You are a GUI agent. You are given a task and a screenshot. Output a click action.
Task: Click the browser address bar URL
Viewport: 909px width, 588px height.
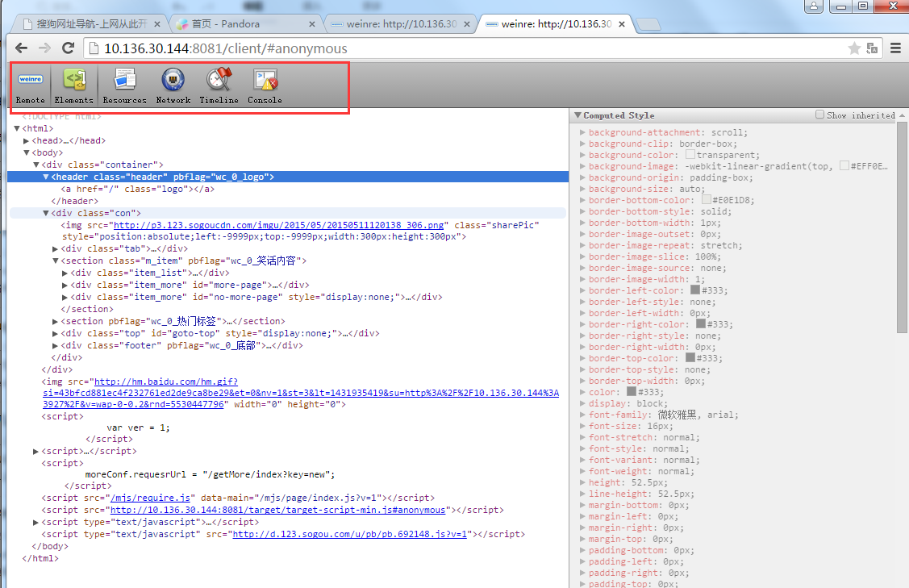(226, 48)
